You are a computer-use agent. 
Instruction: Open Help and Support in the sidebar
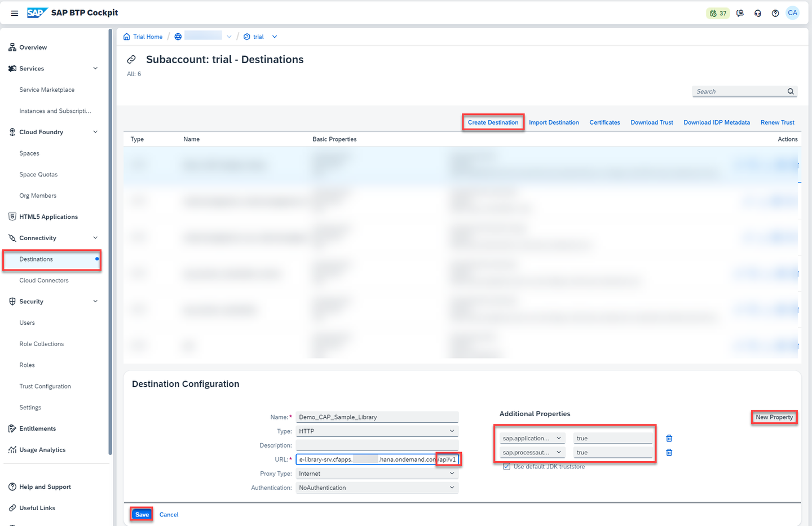point(45,487)
